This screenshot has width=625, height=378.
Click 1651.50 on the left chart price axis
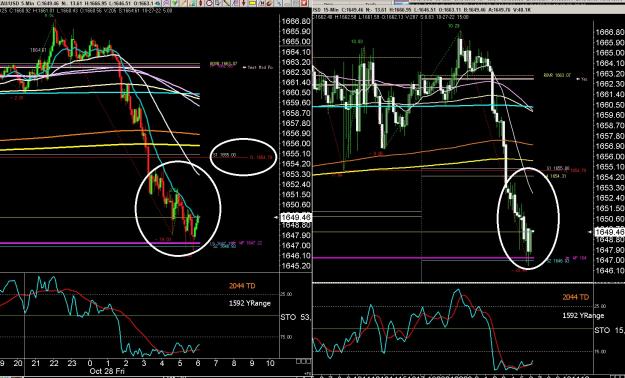coord(296,195)
